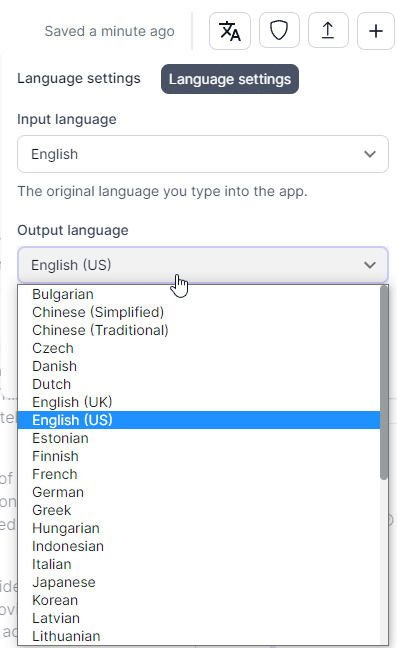
Task: Select Dutch from the output list
Action: pyautogui.click(x=199, y=384)
